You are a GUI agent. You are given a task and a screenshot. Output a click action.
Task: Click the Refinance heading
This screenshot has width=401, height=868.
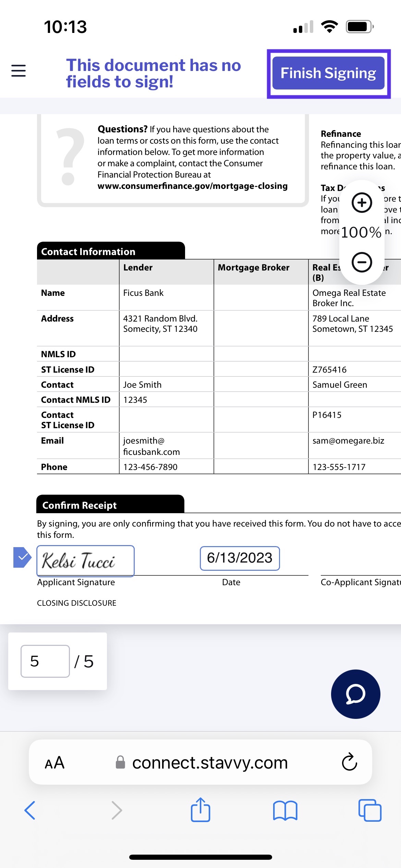click(341, 134)
